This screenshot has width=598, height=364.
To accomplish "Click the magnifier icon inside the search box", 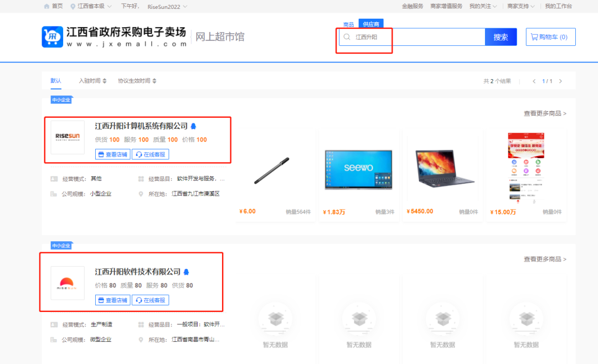I will tap(346, 37).
